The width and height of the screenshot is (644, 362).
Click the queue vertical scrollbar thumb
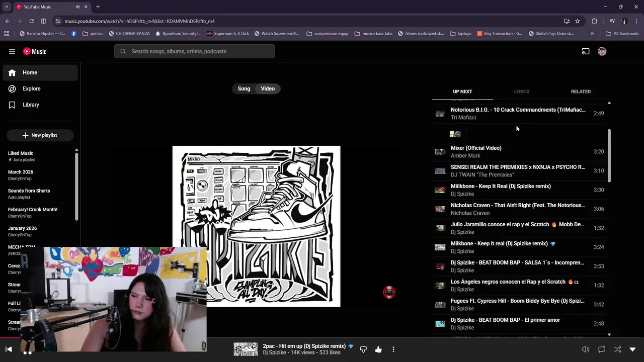point(609,155)
